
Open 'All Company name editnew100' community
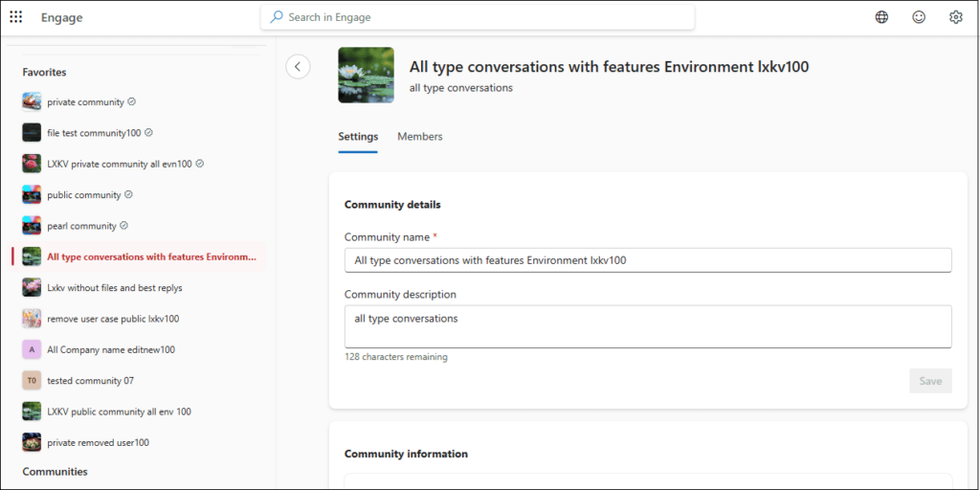[111, 349]
